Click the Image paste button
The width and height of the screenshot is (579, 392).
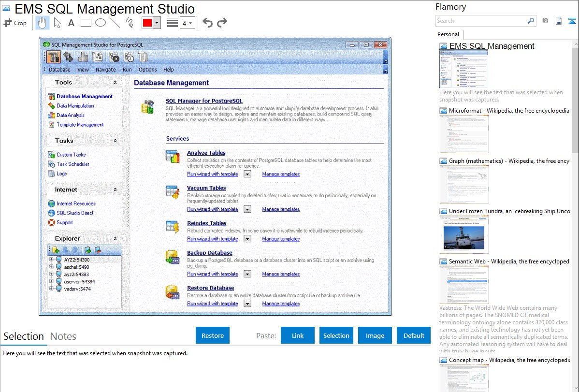375,335
